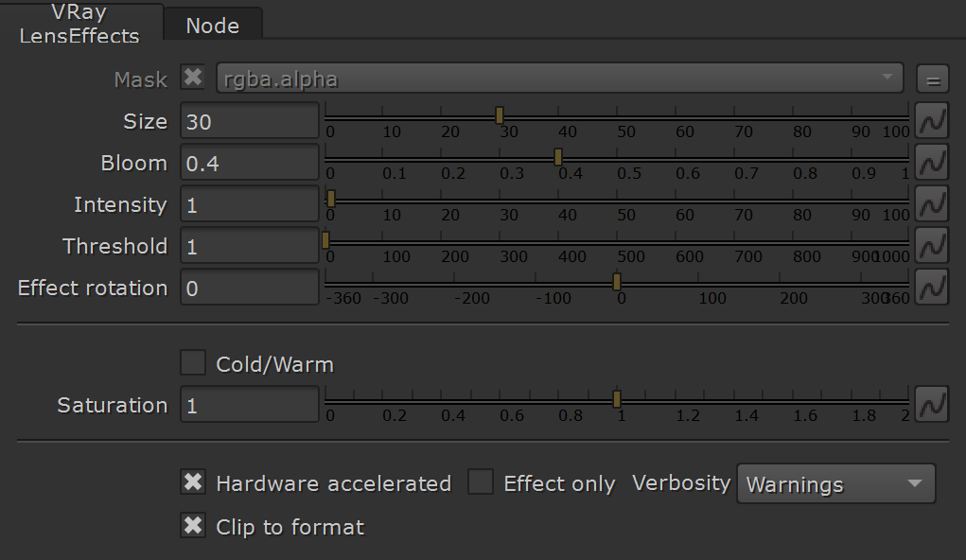Open animation menu for Intensity
966x560 pixels.
[x=932, y=204]
